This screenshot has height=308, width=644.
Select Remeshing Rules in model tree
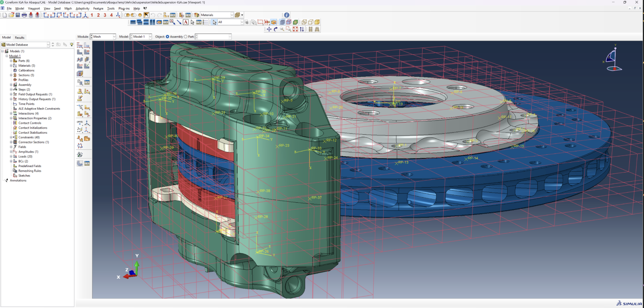[x=30, y=171]
